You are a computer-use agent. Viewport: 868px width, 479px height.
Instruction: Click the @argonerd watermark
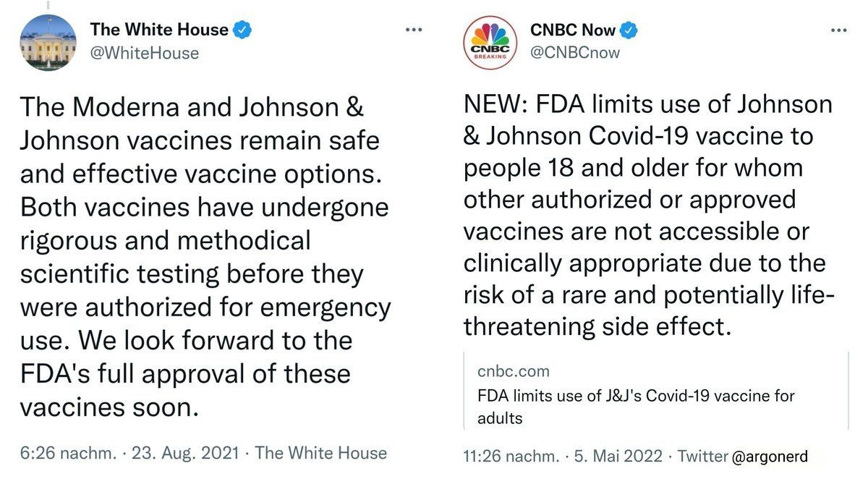(x=769, y=457)
